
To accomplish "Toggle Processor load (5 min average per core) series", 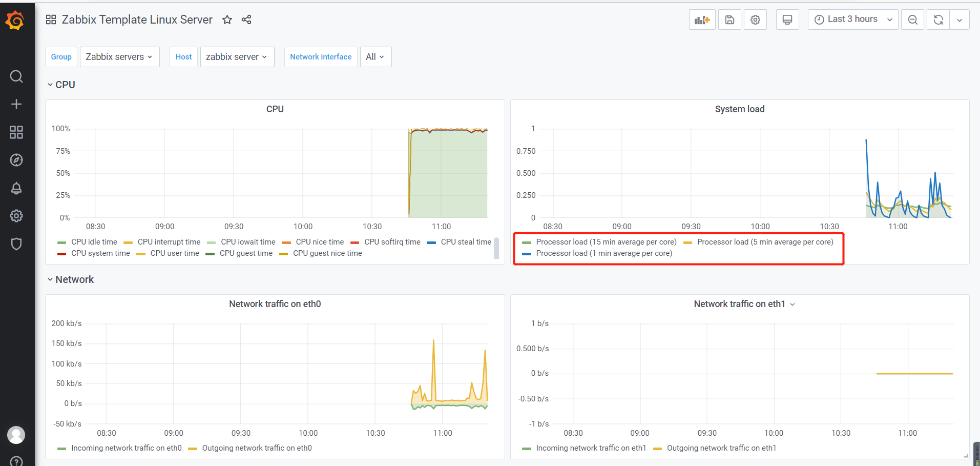I will 765,242.
